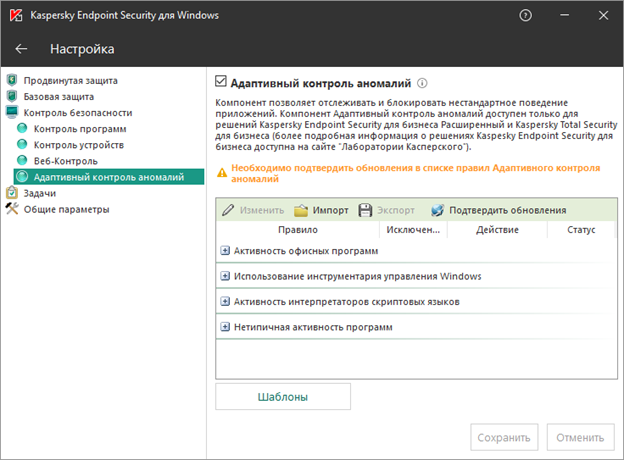Click the Контроль безопасности monitor icon
This screenshot has width=625, height=461.
(12, 113)
